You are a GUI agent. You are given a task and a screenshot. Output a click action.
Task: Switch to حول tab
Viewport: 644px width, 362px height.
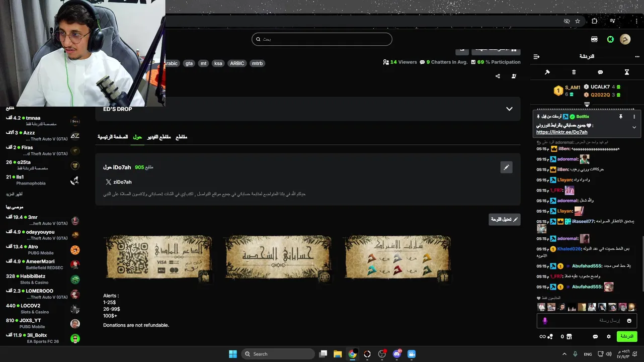click(x=137, y=137)
